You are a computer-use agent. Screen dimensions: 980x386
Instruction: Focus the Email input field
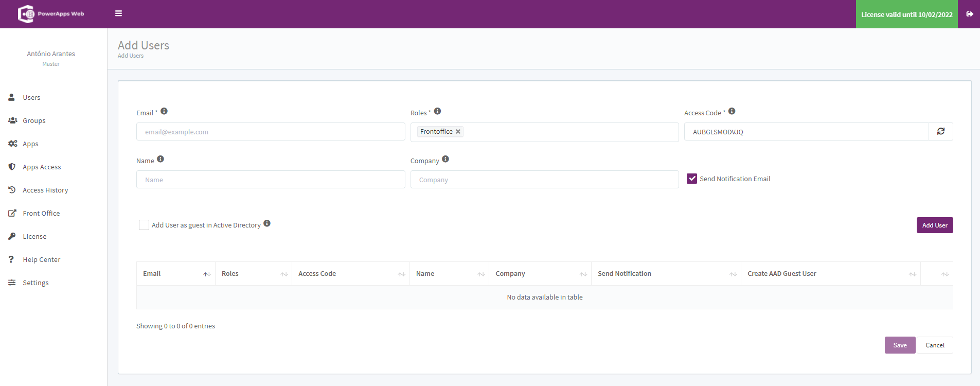(271, 132)
